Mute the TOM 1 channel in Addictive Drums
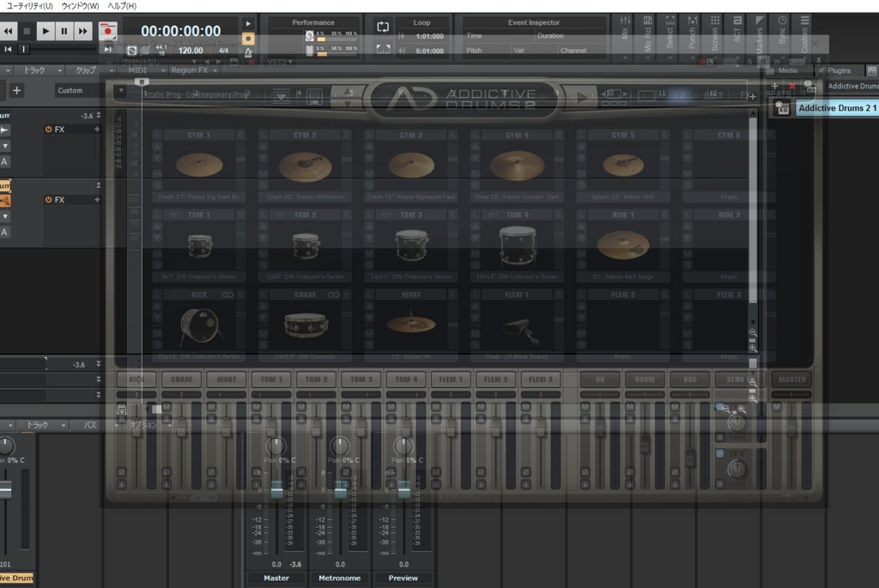 tap(256, 406)
